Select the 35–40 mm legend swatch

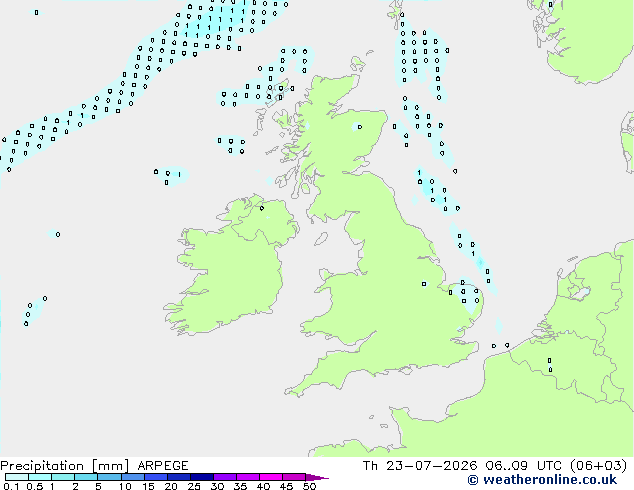coord(248,477)
